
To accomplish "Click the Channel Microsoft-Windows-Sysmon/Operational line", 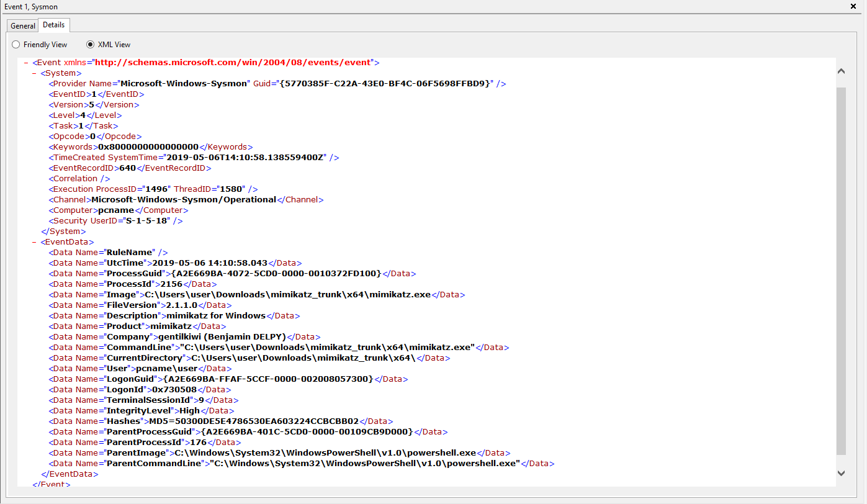I will click(186, 200).
